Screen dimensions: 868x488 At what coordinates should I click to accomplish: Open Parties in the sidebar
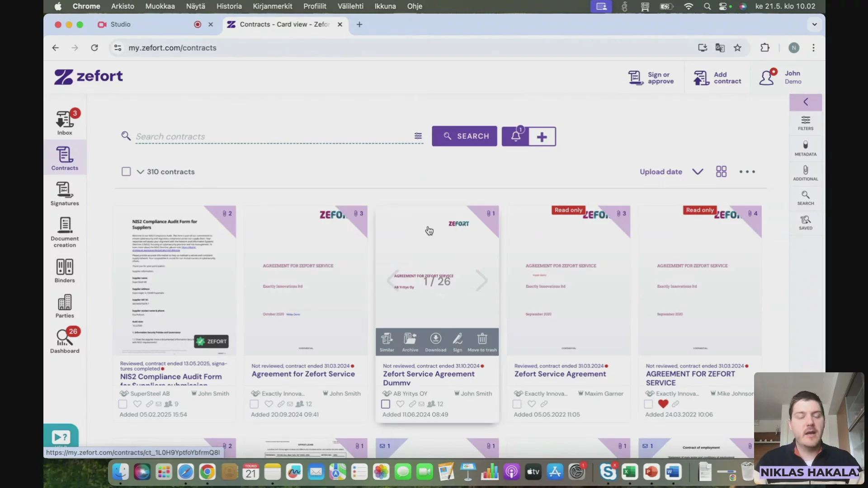click(x=65, y=306)
